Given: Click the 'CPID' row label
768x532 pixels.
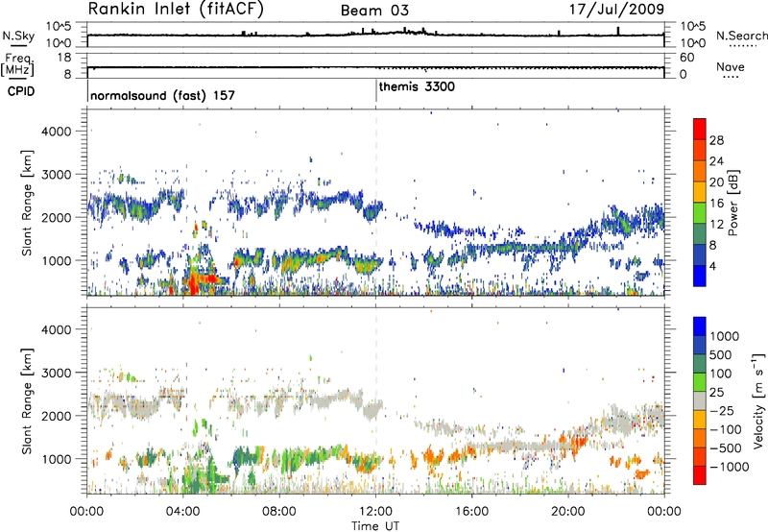Looking at the screenshot, I should pos(21,91).
